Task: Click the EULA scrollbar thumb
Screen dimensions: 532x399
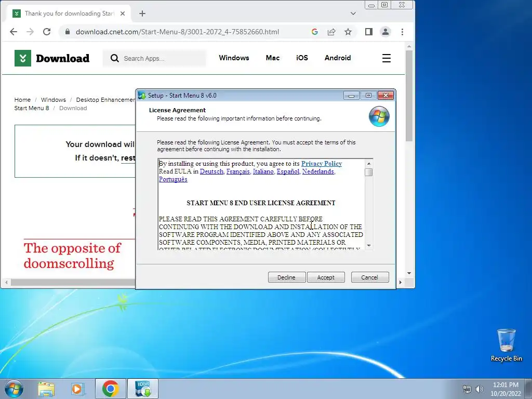Action: [x=369, y=172]
